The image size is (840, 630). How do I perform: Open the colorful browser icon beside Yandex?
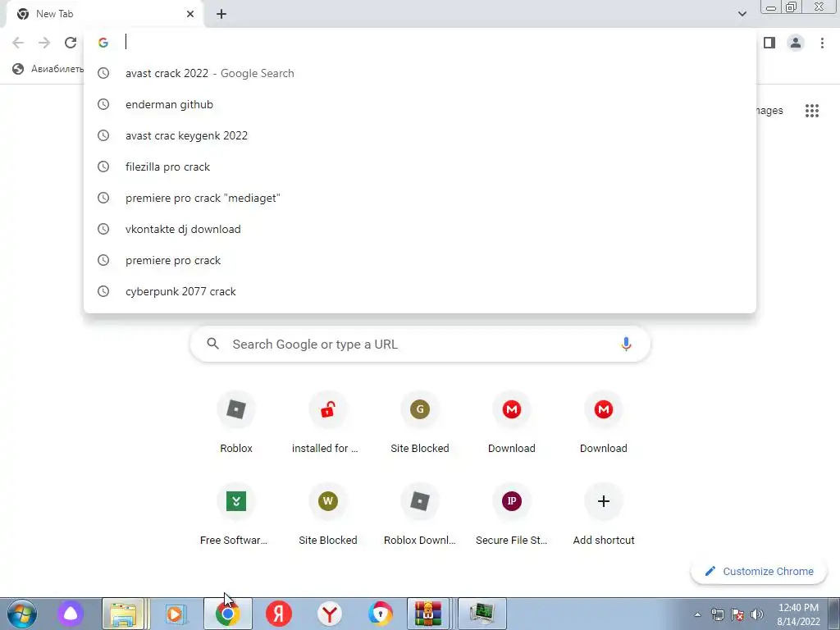click(380, 614)
